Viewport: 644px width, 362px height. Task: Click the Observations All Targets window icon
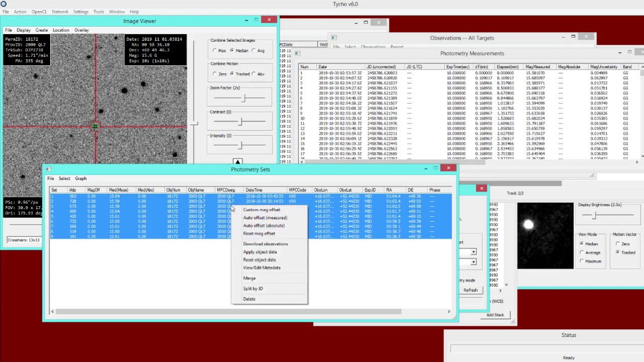pyautogui.click(x=334, y=38)
